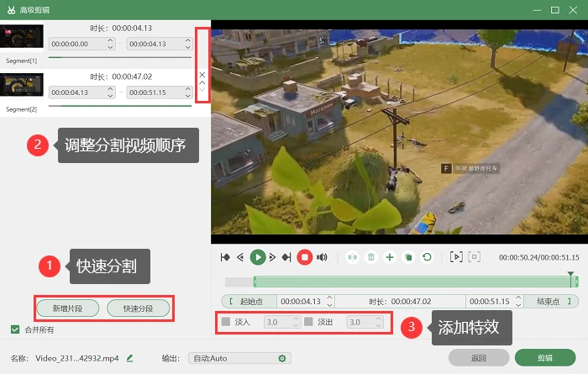Click the circular reset arrow icon

pos(427,257)
